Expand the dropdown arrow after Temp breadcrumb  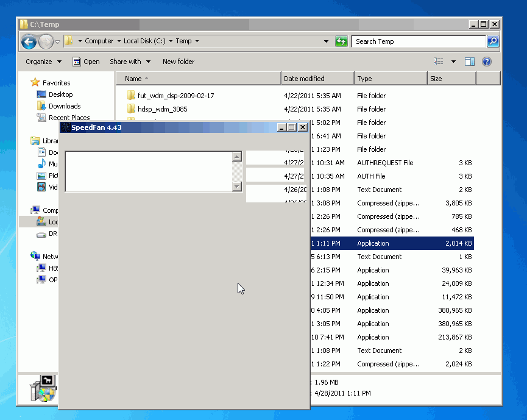click(x=197, y=41)
